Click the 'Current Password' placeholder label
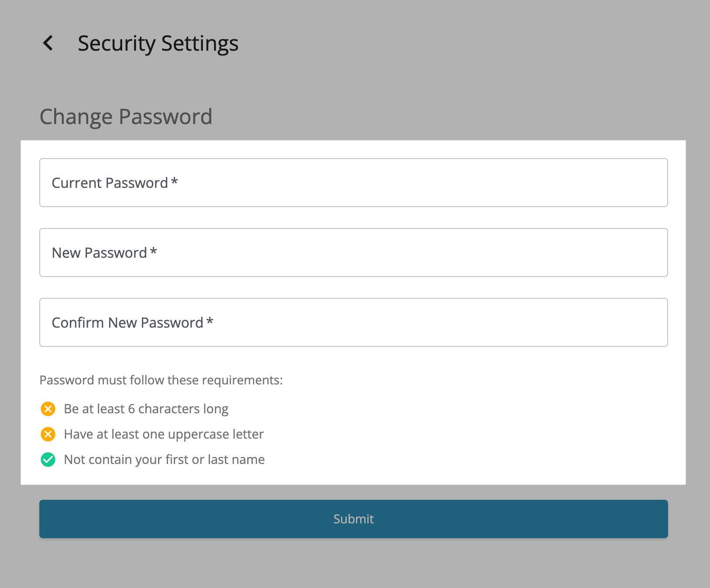The width and height of the screenshot is (710, 588). tap(110, 183)
